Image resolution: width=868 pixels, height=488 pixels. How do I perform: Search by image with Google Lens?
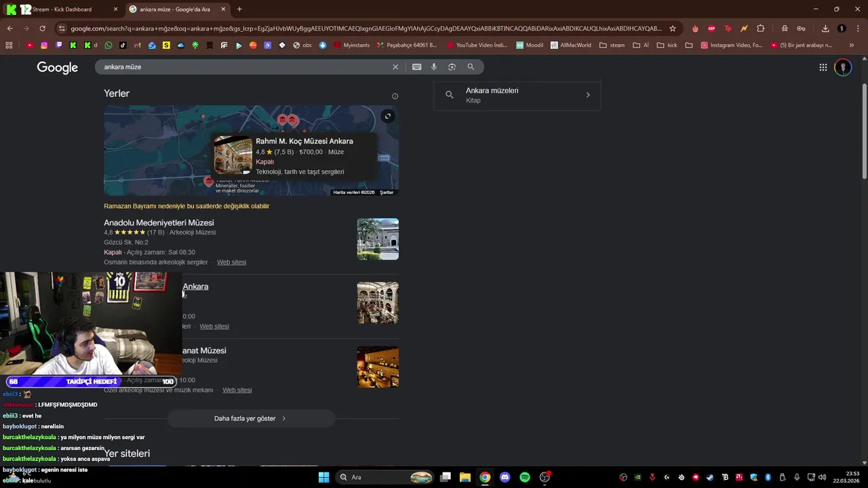click(452, 67)
